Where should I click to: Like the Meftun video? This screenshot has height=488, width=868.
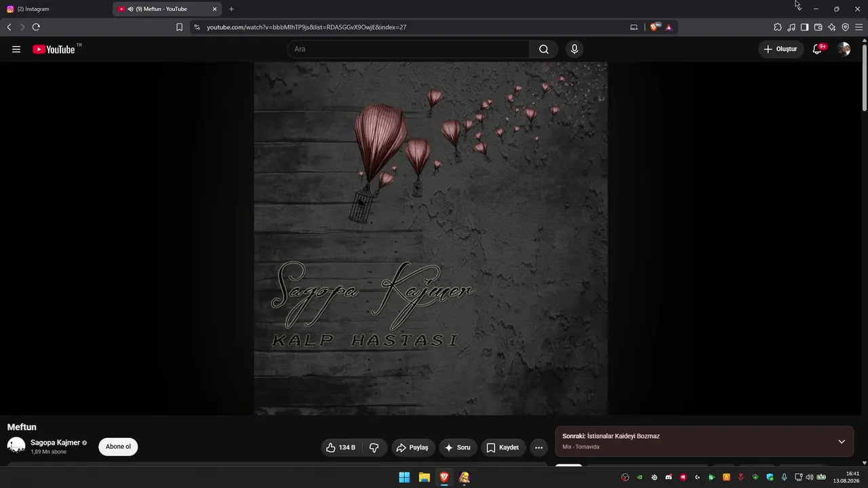click(x=341, y=447)
